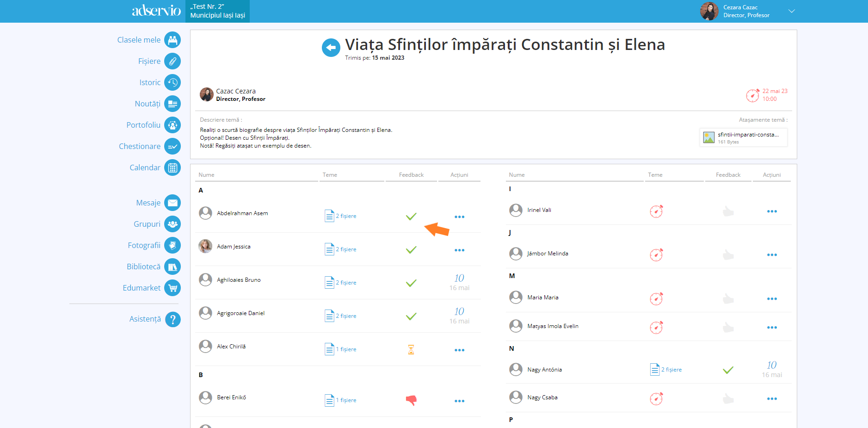Image resolution: width=868 pixels, height=428 pixels.
Task: Click the back arrow beside the homework title
Action: 331,48
